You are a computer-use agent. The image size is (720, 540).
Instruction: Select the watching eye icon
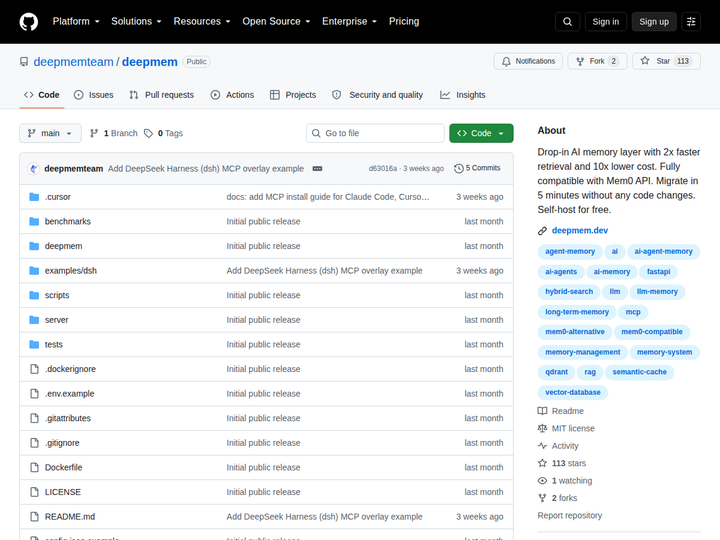click(542, 481)
